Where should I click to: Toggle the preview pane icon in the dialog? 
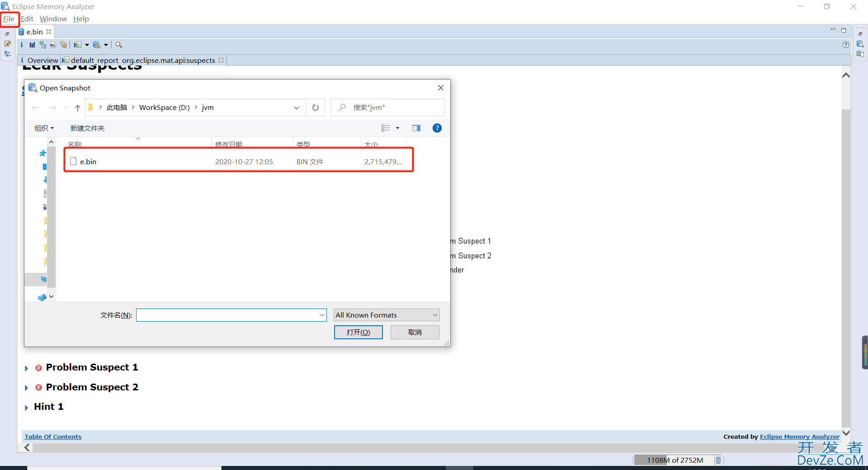(x=416, y=128)
